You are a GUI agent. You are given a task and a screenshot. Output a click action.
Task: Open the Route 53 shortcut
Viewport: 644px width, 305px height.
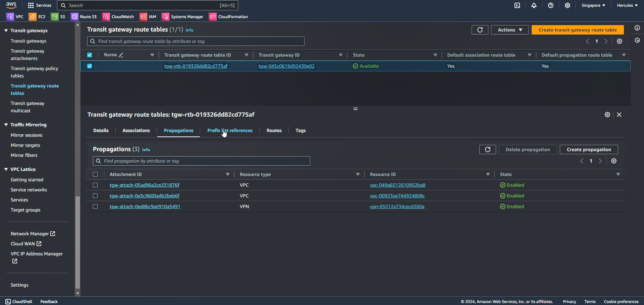84,17
